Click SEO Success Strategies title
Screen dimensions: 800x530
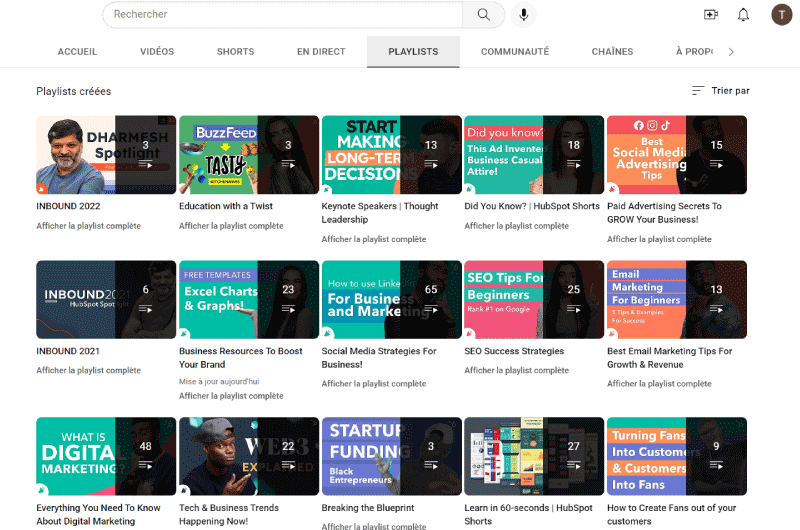pos(514,351)
